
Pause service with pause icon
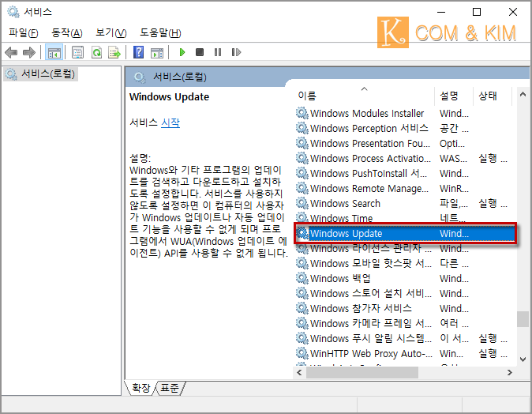click(x=218, y=52)
